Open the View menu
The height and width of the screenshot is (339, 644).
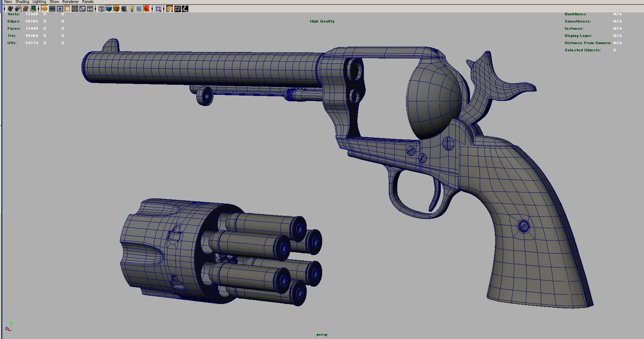click(x=8, y=2)
